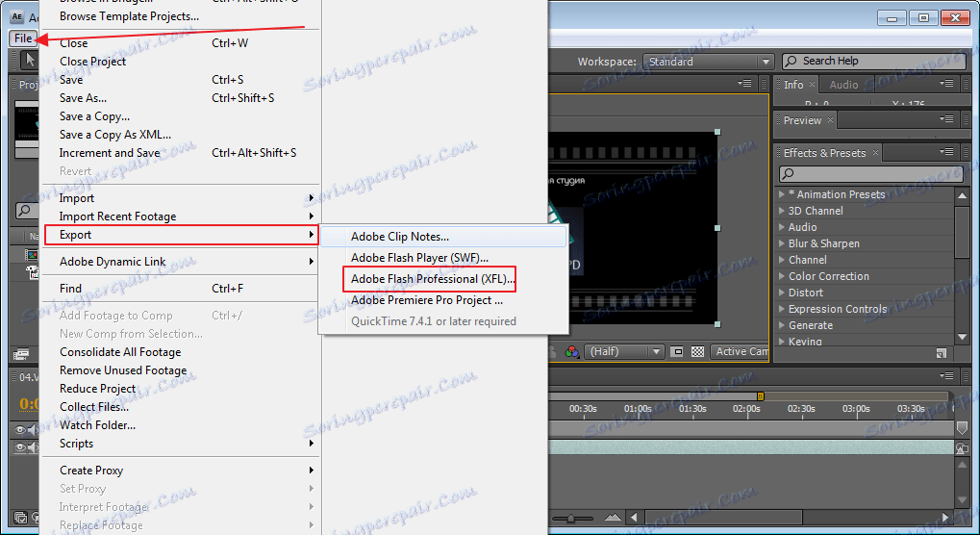Click the After Effects AE title bar icon
Screen dimensions: 980x535
pyautogui.click(x=17, y=17)
